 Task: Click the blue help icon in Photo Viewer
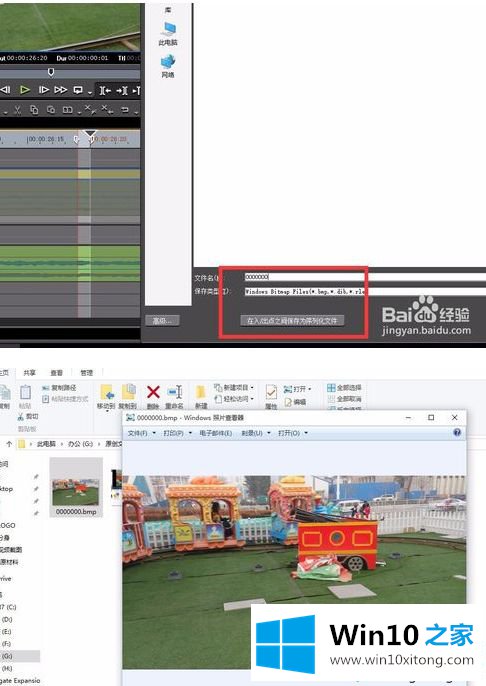tap(457, 433)
